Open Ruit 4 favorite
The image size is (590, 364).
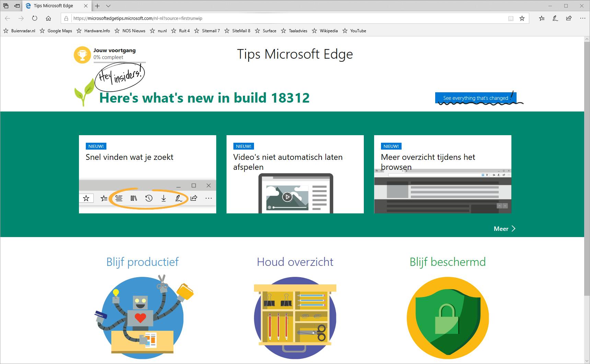coord(180,31)
